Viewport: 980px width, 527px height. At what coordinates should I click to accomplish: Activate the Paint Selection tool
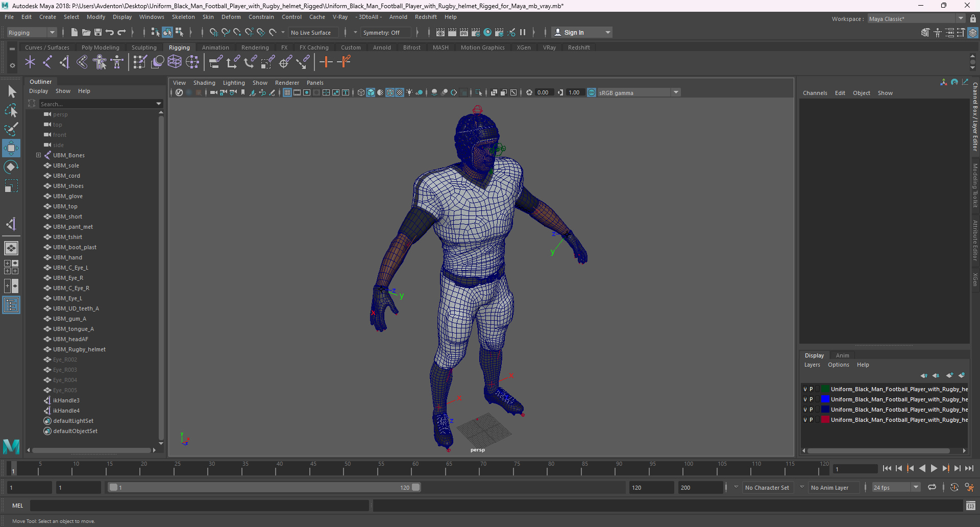tap(11, 129)
